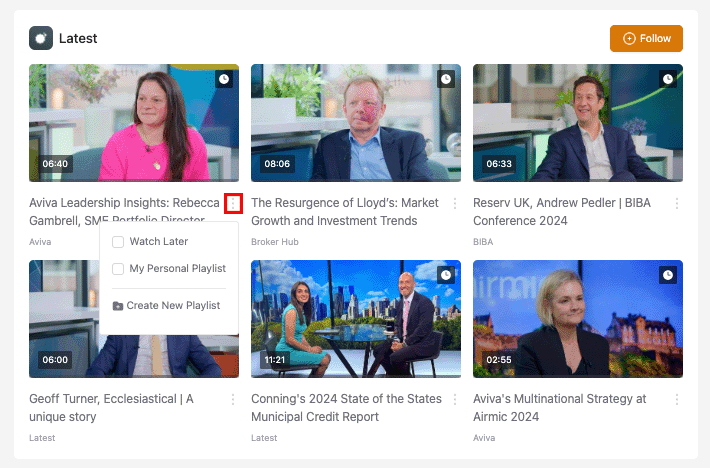Open three-dot menu for Reserv UK video
Screen dimensions: 710x468
click(677, 203)
